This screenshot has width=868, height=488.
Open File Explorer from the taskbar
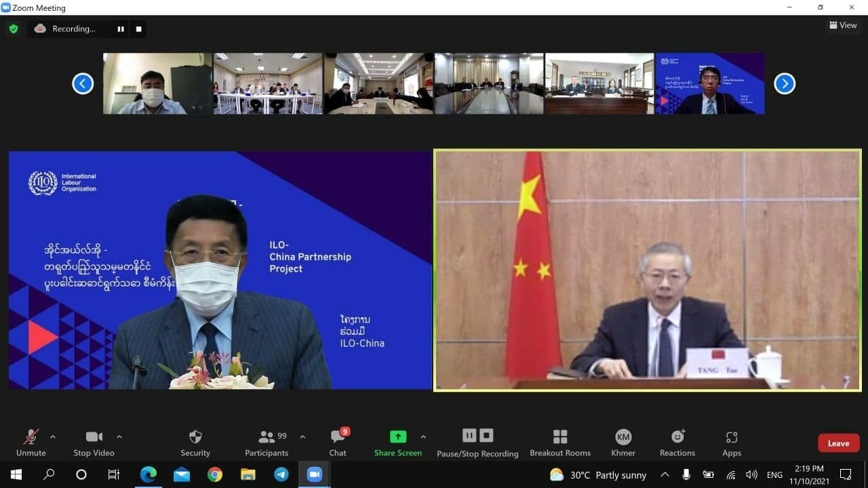coord(248,474)
